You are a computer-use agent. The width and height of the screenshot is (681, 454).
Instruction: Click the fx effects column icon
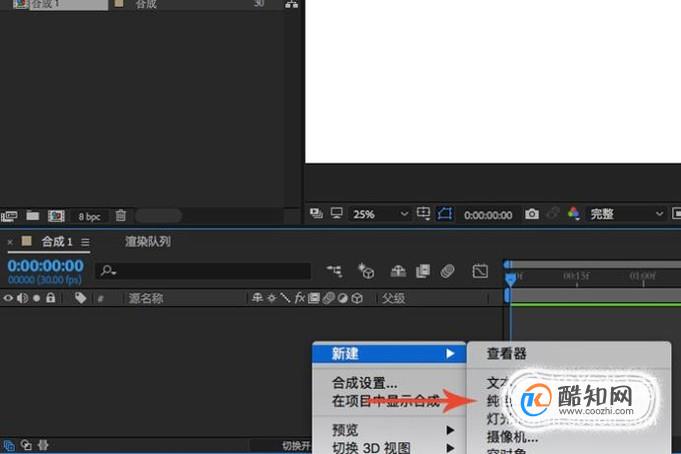pos(299,298)
